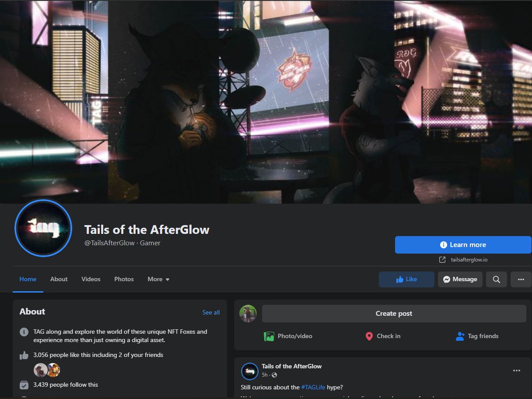
Task: Choose the Tag friends option
Action: click(x=477, y=336)
